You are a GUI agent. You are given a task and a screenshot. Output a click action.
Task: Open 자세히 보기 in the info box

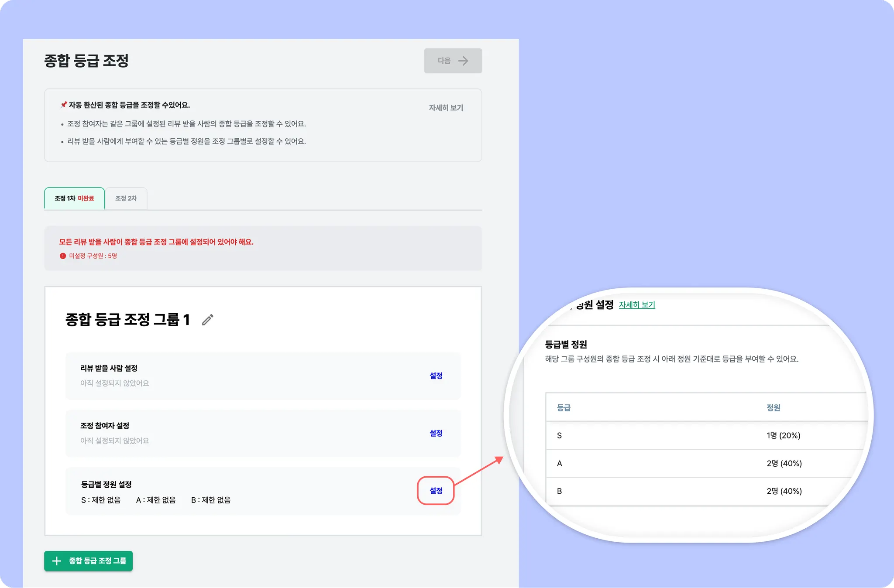pos(446,108)
